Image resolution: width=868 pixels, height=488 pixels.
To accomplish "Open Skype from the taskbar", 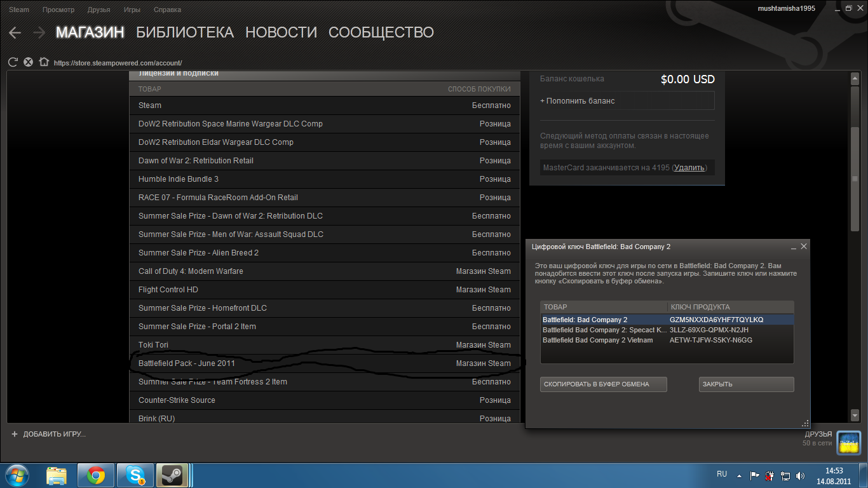I will point(135,475).
